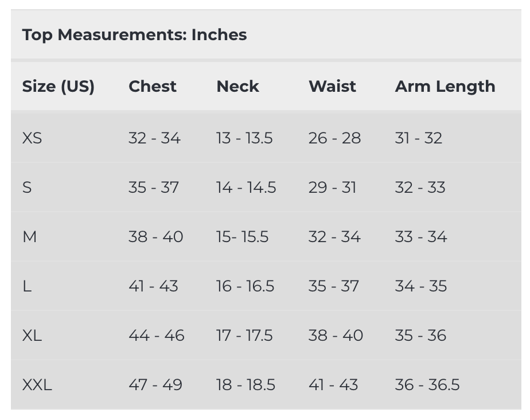The height and width of the screenshot is (420, 530).
Task: Select the XL size row label
Action: point(32,336)
